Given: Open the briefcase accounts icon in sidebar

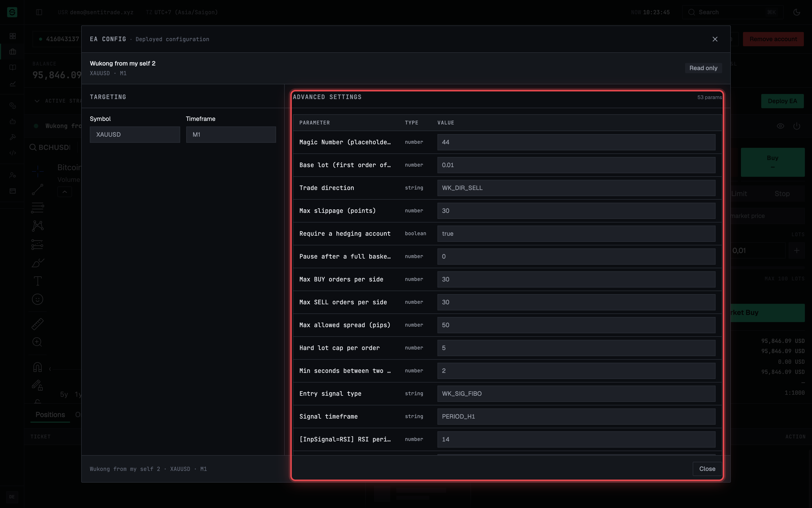Looking at the screenshot, I should pyautogui.click(x=13, y=52).
